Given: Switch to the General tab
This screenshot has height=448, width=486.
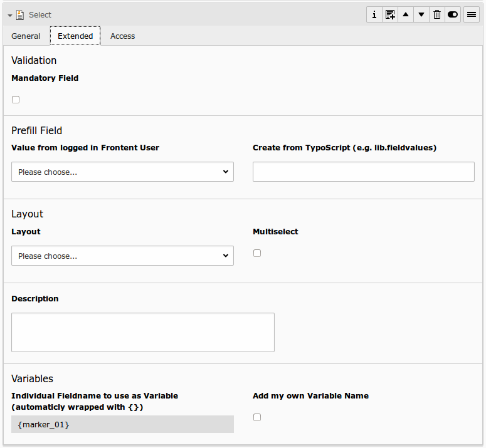Looking at the screenshot, I should (x=26, y=36).
